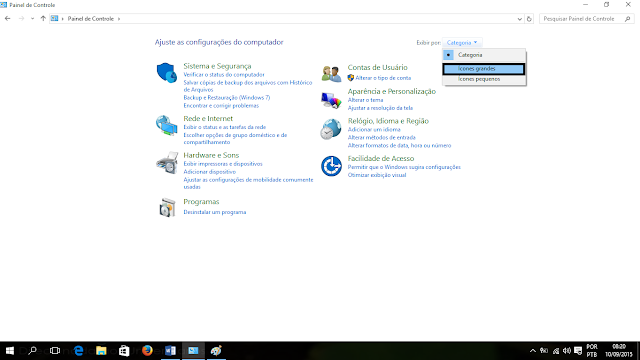Click Encontrar e corrigir problemas
The width and height of the screenshot is (640, 360).
(x=221, y=106)
